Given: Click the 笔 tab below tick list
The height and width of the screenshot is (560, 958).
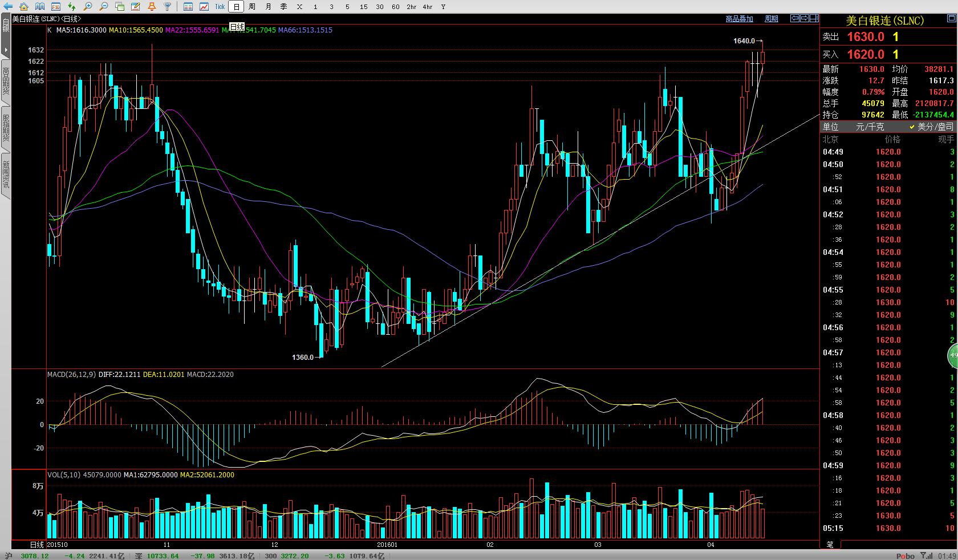Looking at the screenshot, I should coord(830,544).
